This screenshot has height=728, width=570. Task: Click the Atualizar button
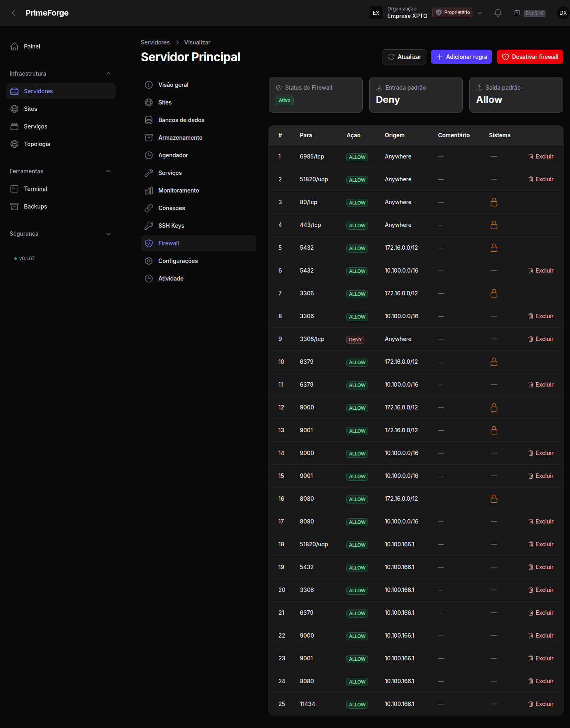coord(404,57)
